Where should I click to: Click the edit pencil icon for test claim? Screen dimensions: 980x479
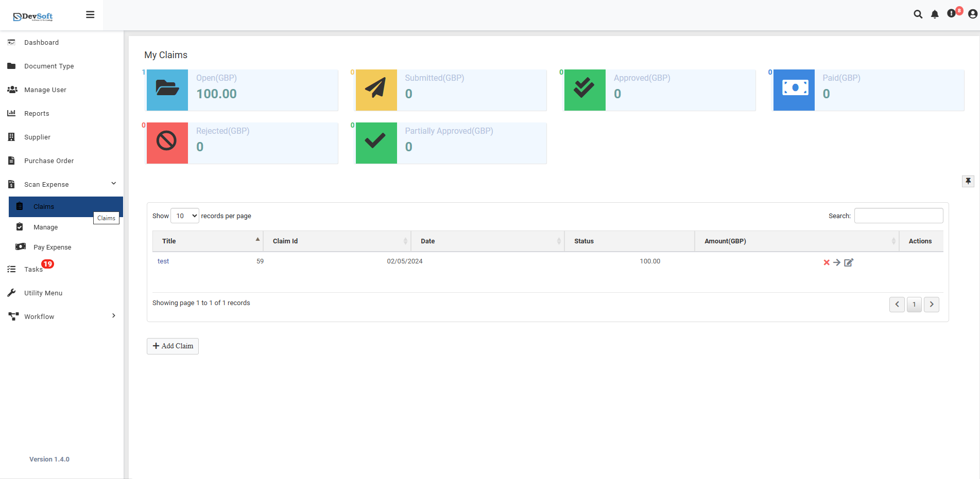(849, 262)
